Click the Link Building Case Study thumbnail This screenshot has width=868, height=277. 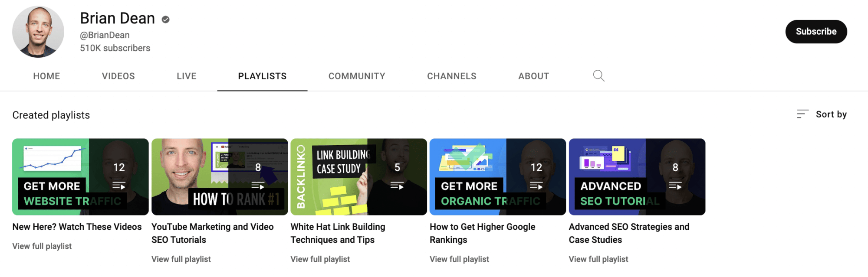tap(359, 177)
